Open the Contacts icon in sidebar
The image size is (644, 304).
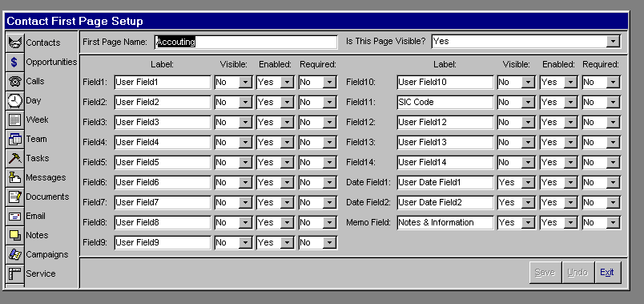[14, 43]
